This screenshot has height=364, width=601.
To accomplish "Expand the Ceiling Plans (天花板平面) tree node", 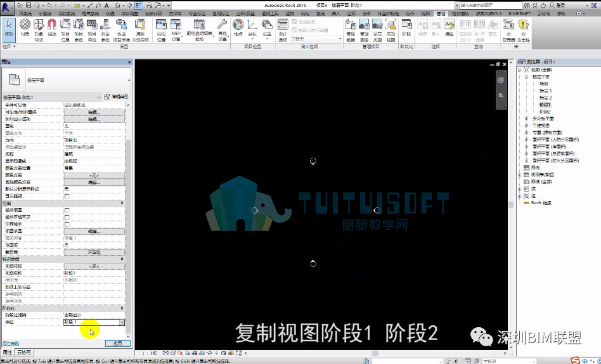I will click(x=526, y=119).
